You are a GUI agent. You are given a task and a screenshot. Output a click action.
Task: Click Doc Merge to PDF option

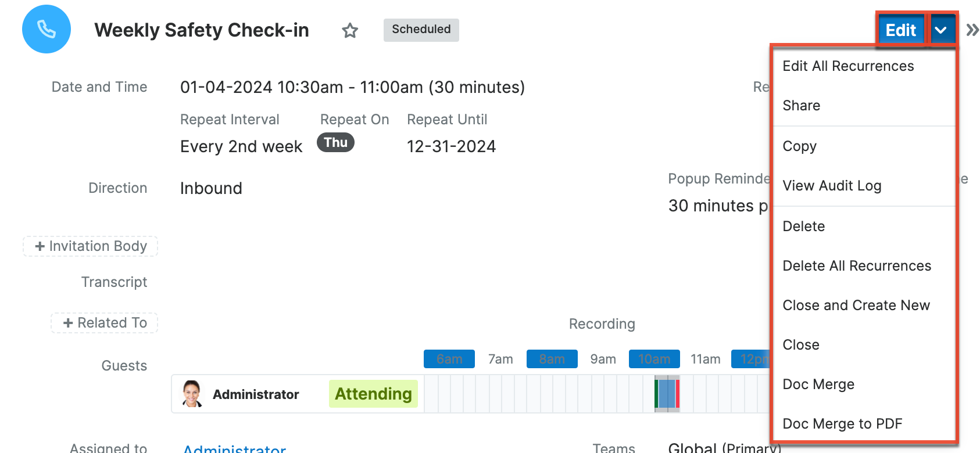[842, 424]
